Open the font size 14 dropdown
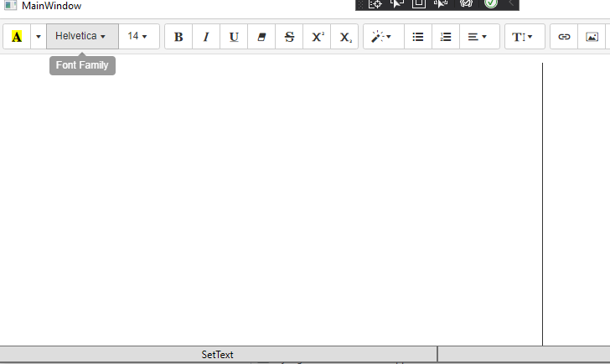This screenshot has width=610, height=364. (x=139, y=37)
